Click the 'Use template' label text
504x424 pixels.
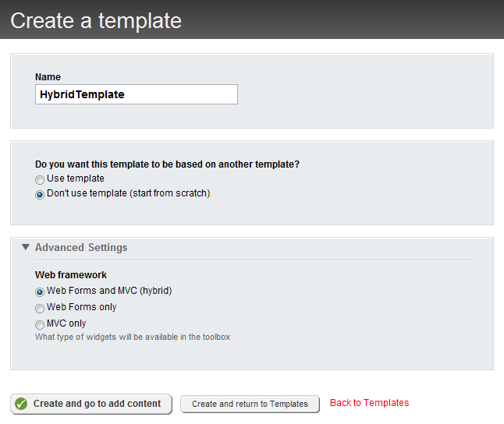pyautogui.click(x=76, y=178)
